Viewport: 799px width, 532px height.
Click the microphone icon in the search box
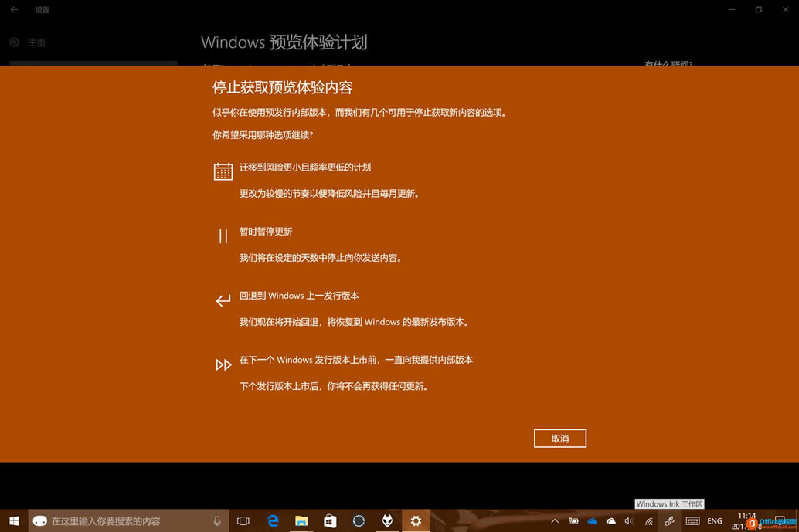217,521
